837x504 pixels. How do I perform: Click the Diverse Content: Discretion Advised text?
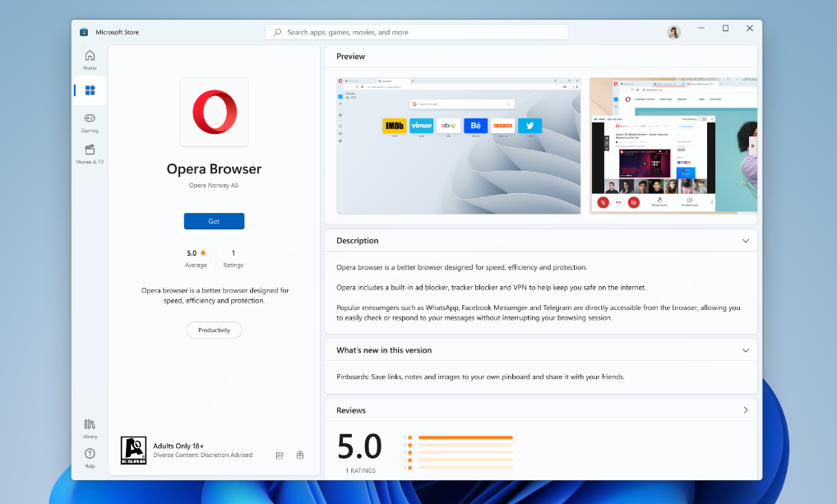[x=203, y=455]
